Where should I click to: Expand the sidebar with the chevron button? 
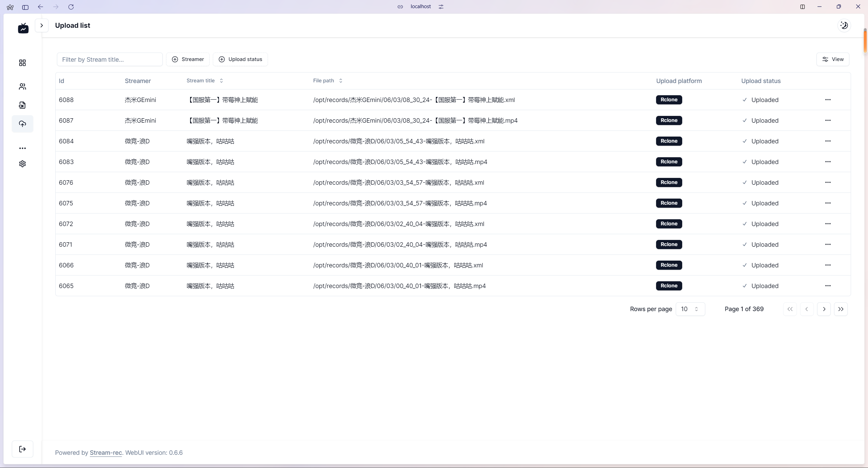[x=42, y=25]
